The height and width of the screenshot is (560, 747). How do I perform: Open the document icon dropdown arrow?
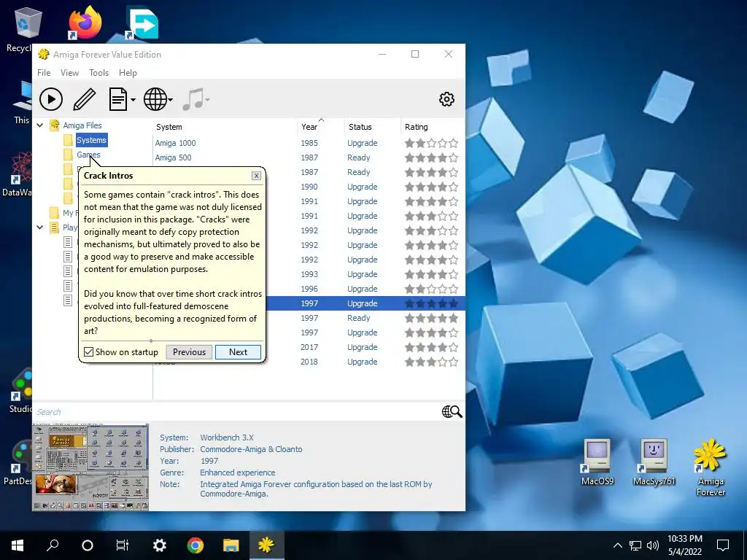click(133, 99)
